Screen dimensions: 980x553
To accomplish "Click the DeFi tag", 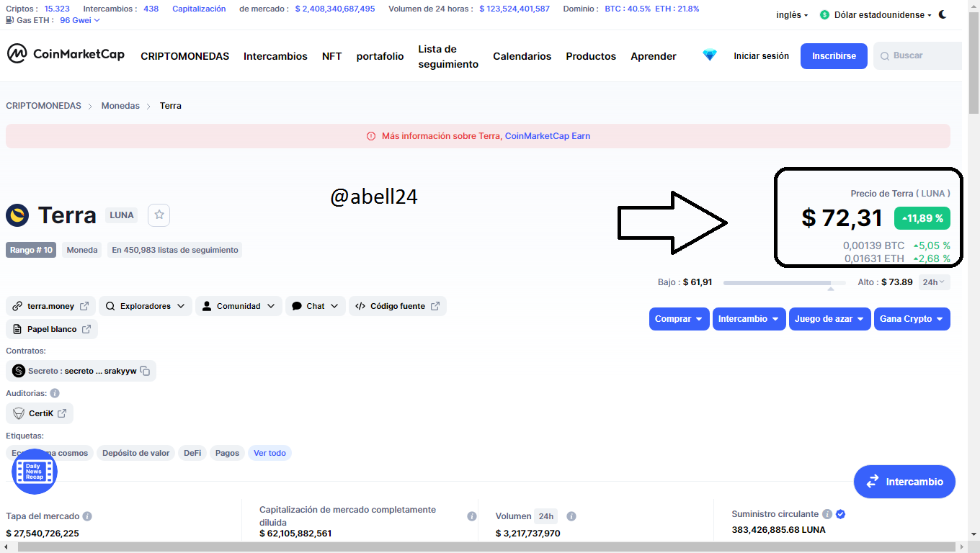I will point(192,453).
